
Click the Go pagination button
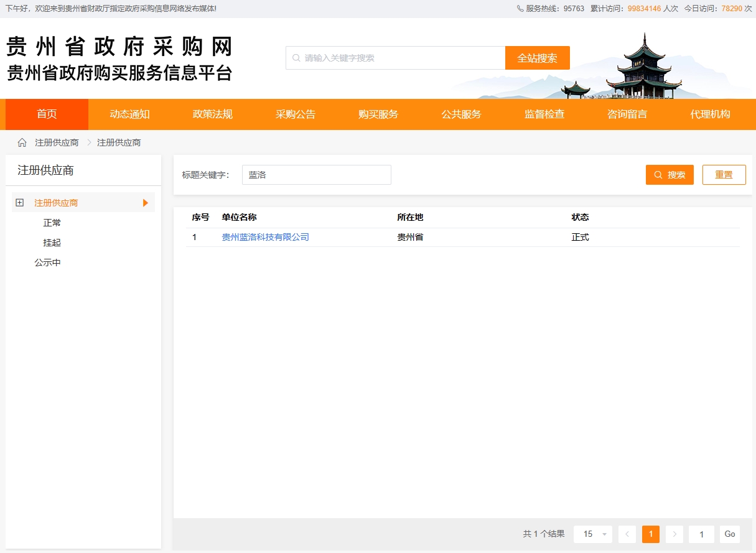(x=729, y=534)
